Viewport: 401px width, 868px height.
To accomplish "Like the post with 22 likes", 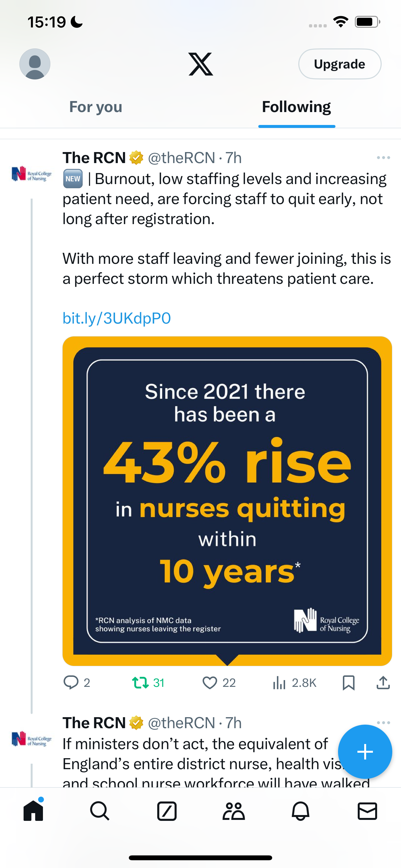I will 219,683.
